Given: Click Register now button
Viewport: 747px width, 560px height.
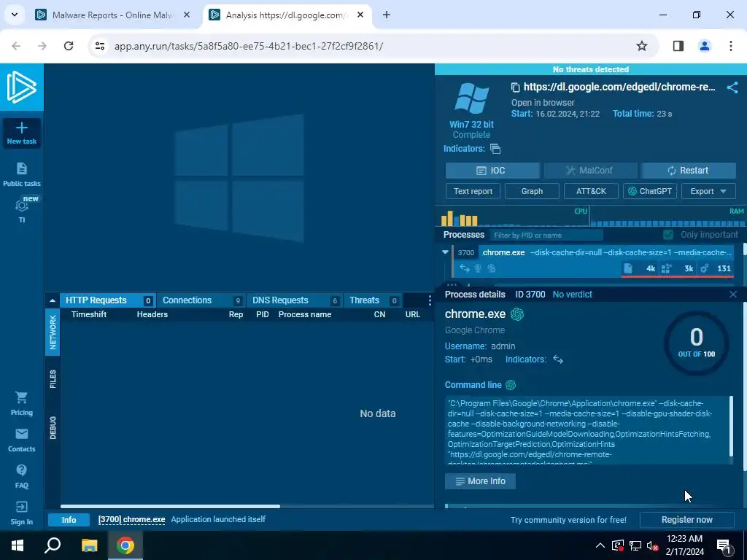Looking at the screenshot, I should click(x=686, y=519).
